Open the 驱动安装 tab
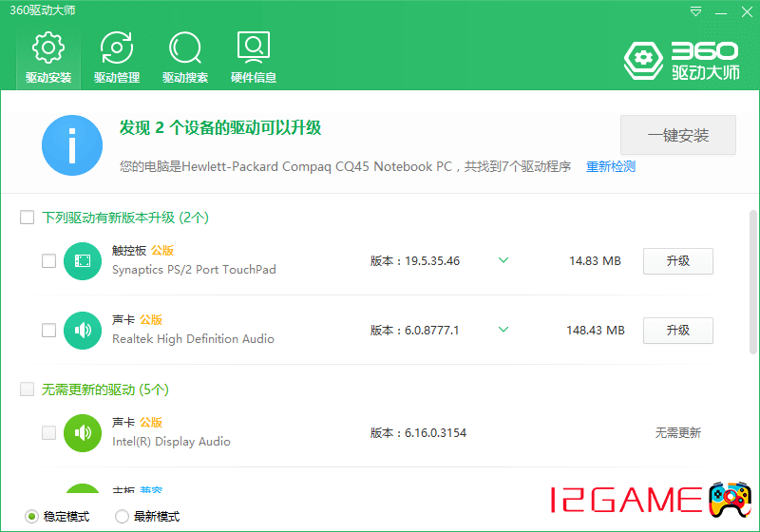 click(x=48, y=58)
